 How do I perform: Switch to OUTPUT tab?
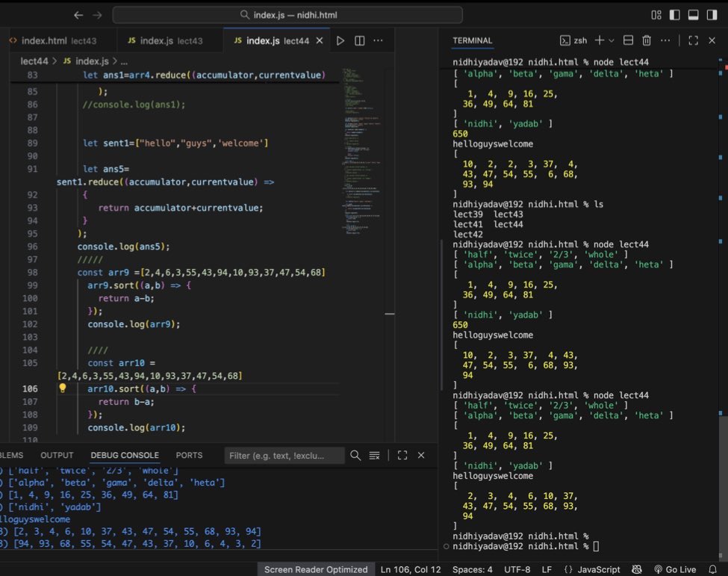pyautogui.click(x=57, y=455)
